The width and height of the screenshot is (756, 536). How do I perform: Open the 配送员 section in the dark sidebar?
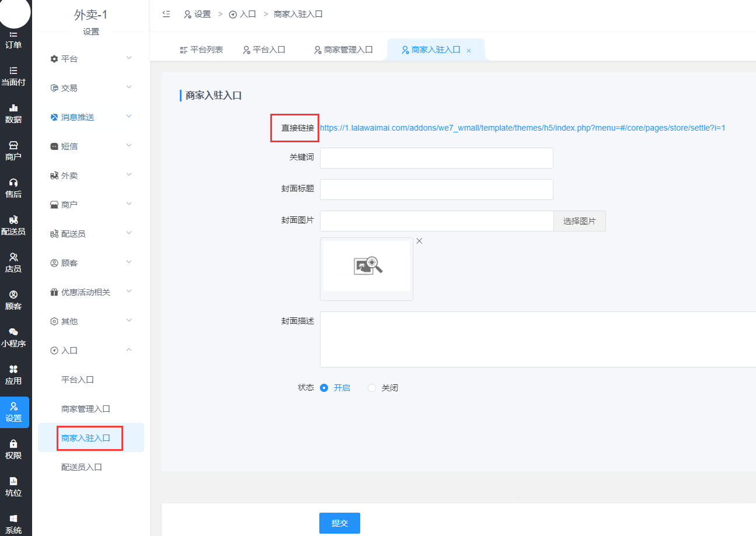13,226
